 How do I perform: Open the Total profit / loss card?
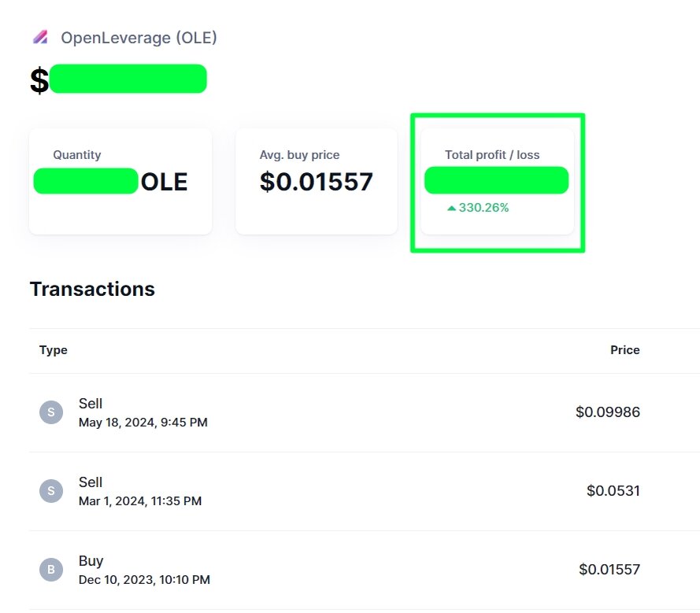[496, 181]
